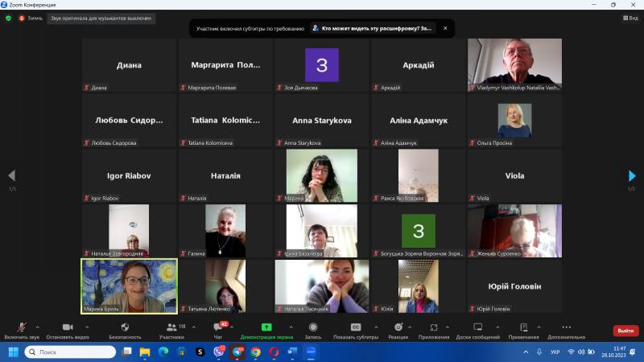Toggle Показать субтитры captions button
The image size is (644, 362).
pyautogui.click(x=355, y=330)
